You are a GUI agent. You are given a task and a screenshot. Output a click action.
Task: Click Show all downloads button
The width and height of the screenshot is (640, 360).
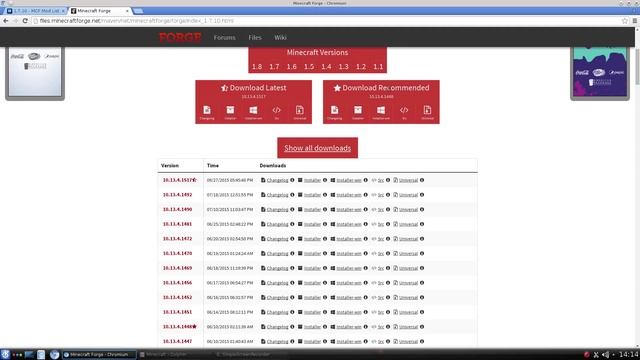point(318,148)
